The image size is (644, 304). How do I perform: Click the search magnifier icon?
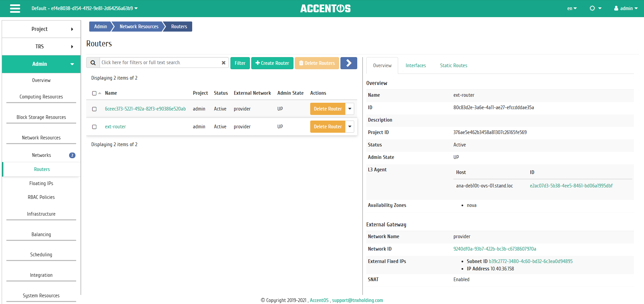click(93, 63)
